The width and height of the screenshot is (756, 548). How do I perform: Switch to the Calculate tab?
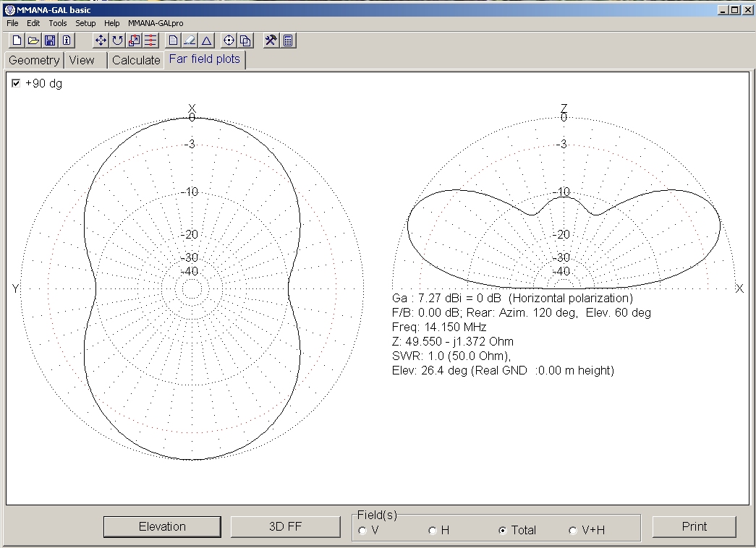point(136,60)
